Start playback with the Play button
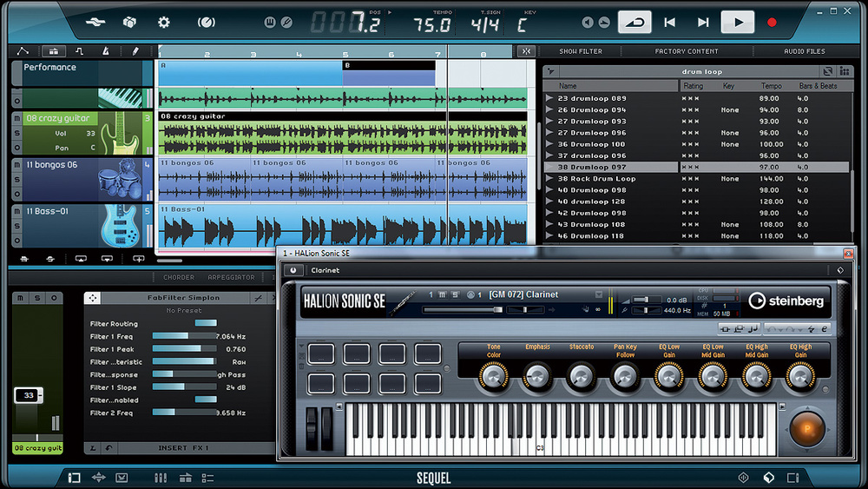 click(x=737, y=23)
